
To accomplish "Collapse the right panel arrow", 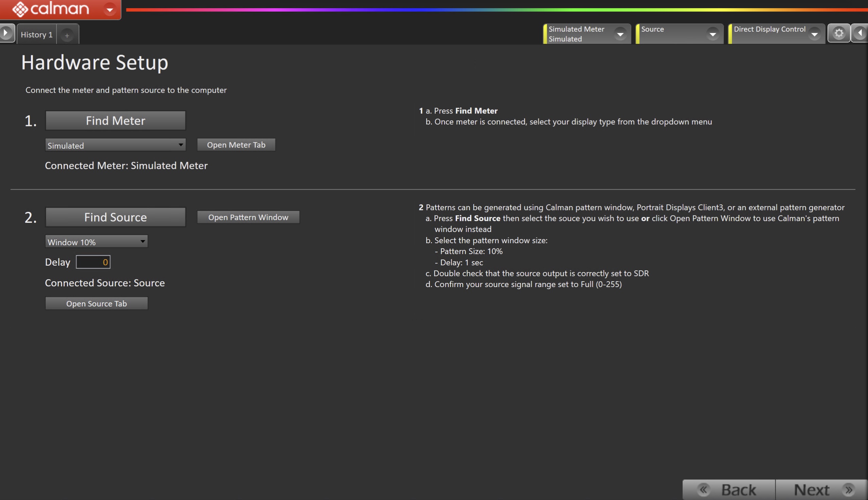I will (x=860, y=33).
